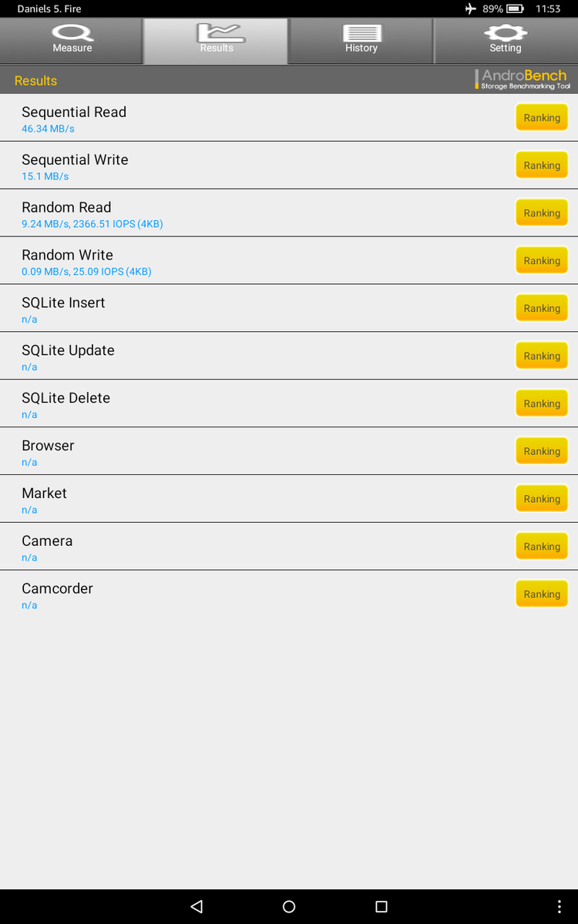The image size is (578, 924).
Task: View Ranking for Sequential Read
Action: [x=542, y=118]
